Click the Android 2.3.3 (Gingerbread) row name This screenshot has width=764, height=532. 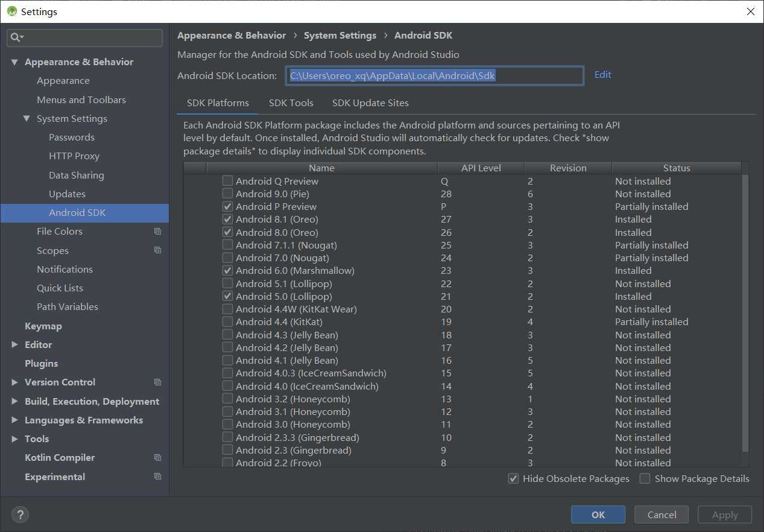[297, 438]
